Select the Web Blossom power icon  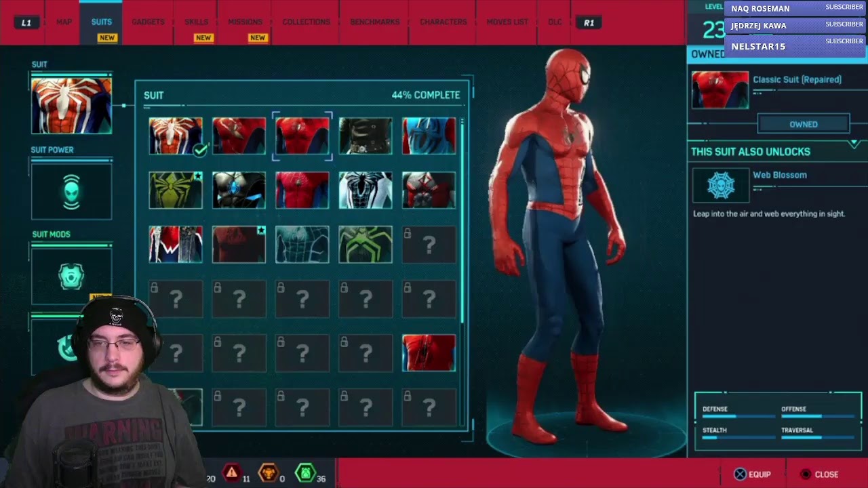click(x=721, y=185)
